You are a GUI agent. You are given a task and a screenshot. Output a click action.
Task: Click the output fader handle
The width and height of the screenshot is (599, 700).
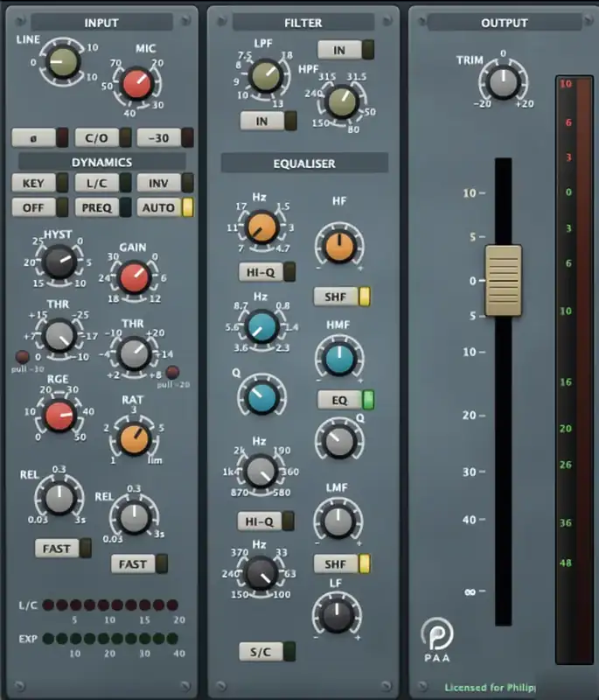point(503,280)
